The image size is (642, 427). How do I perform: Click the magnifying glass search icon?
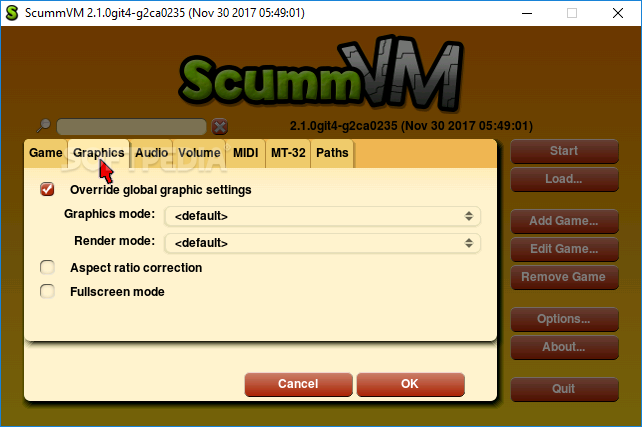click(43, 125)
